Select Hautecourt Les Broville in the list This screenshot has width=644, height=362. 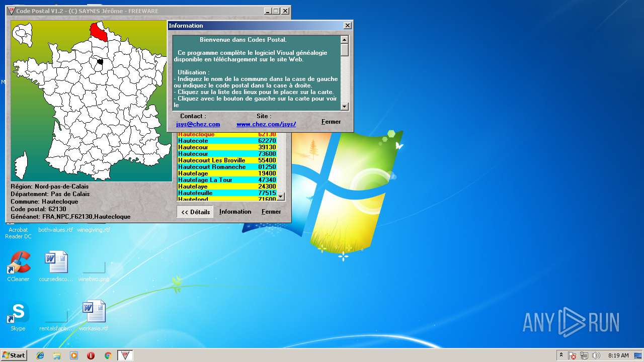[x=227, y=160]
